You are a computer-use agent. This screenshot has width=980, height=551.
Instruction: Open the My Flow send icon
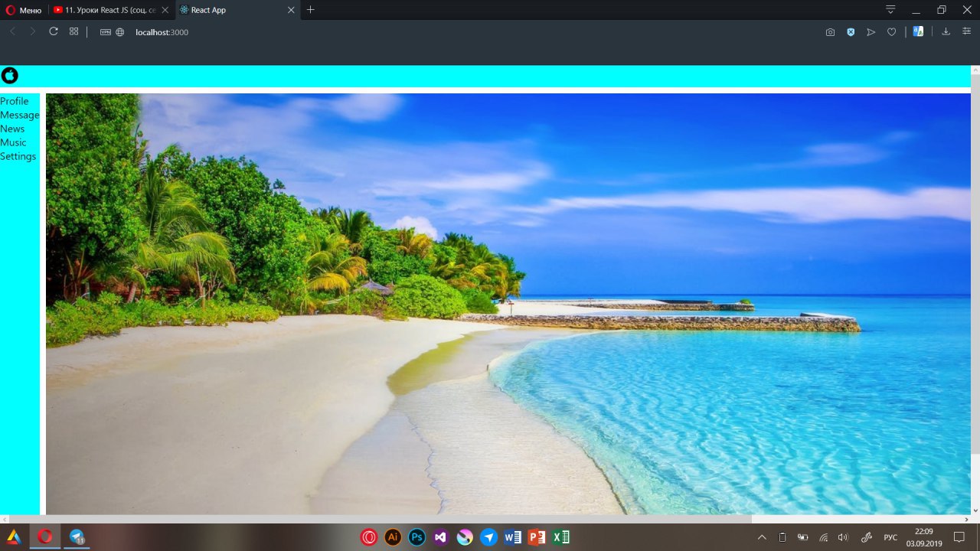point(871,32)
